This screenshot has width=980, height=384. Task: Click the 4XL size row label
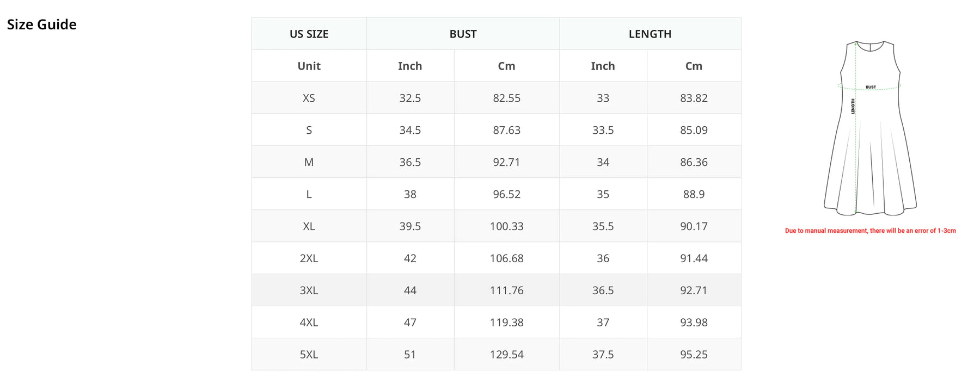(x=309, y=323)
